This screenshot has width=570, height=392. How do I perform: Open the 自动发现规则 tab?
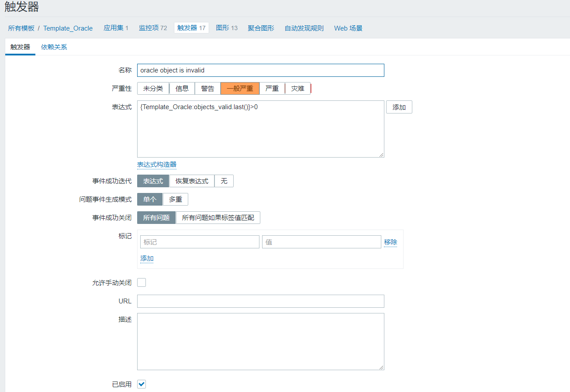pyautogui.click(x=304, y=28)
